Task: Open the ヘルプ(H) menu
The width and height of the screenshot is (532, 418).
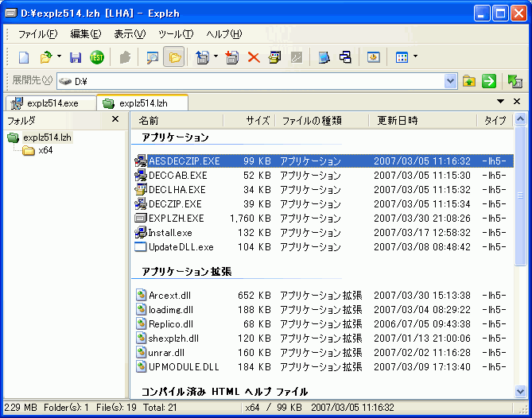Action: (224, 34)
